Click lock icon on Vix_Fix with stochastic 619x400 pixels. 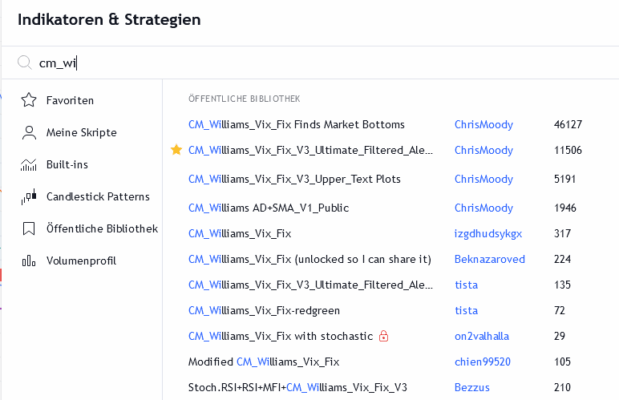(383, 335)
